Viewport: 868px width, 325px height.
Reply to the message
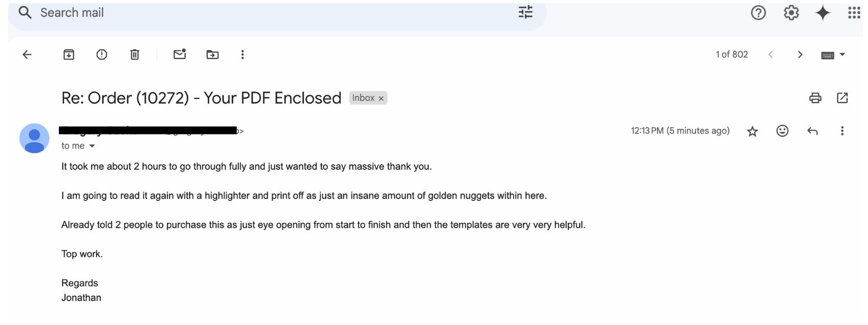tap(812, 131)
